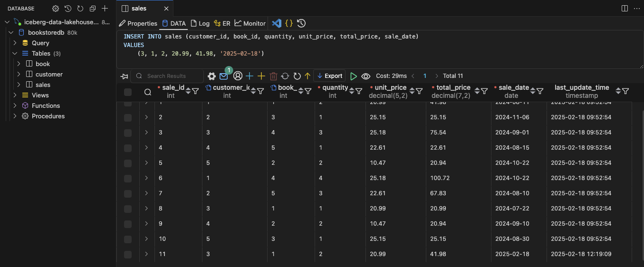Select checkbox for sale_id 11 row
The height and width of the screenshot is (267, 644).
click(128, 254)
